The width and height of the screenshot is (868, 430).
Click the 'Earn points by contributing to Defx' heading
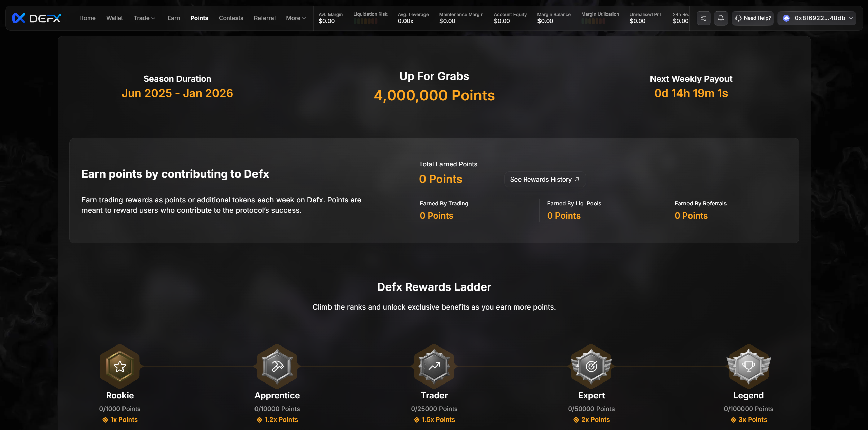175,174
